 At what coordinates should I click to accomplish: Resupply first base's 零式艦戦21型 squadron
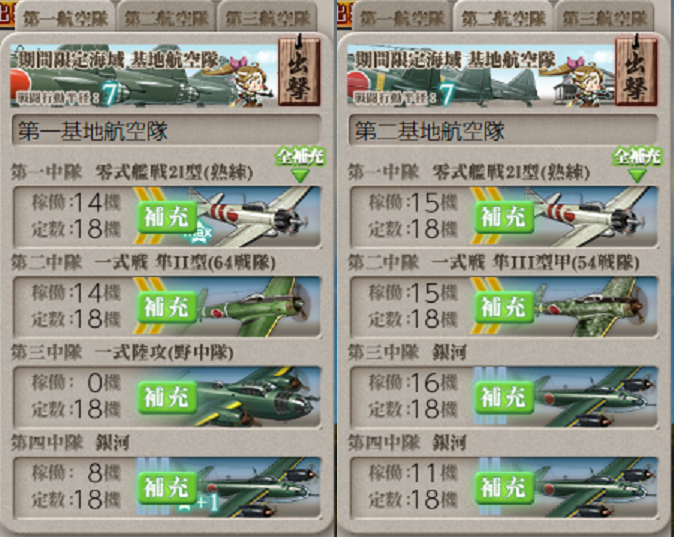pyautogui.click(x=167, y=217)
